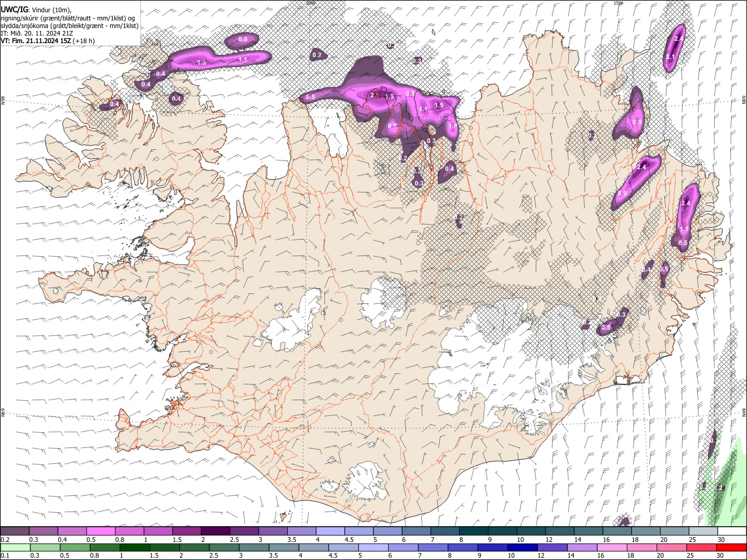This screenshot has width=747, height=560.
Task: Select the 'VT: Fim. 21.11.2024 15Z (+18 h)' line
Action: pos(47,41)
